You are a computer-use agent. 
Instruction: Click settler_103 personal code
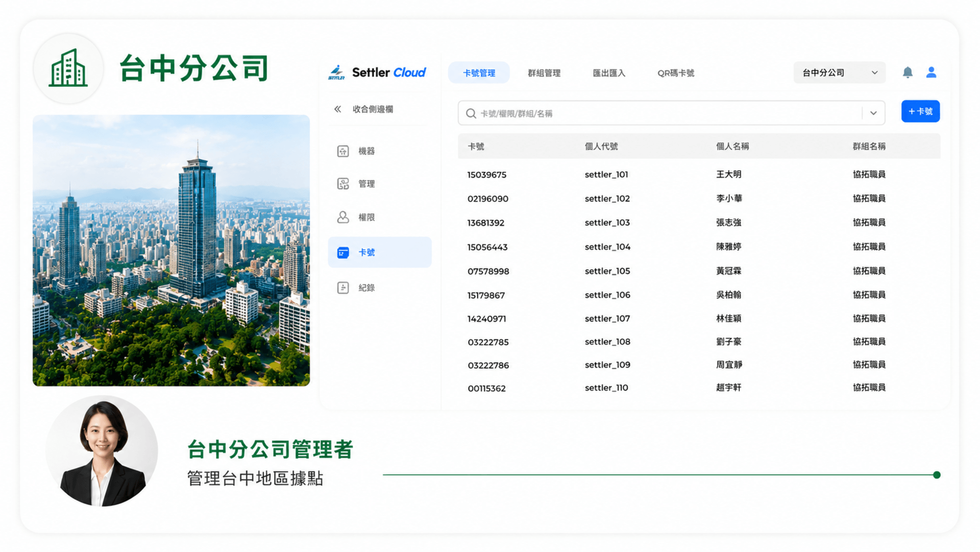pos(607,223)
